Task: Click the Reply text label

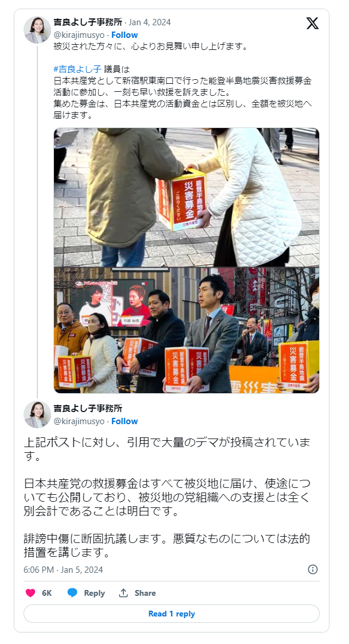Action: (x=95, y=593)
